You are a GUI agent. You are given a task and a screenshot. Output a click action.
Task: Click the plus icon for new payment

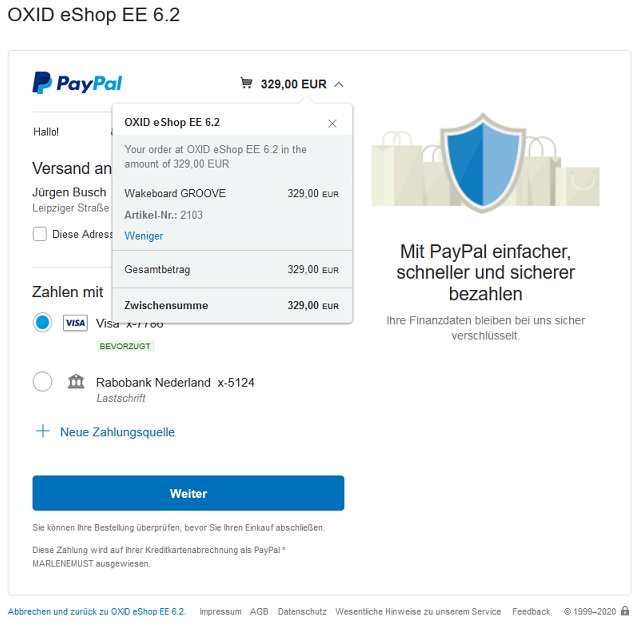pos(43,431)
